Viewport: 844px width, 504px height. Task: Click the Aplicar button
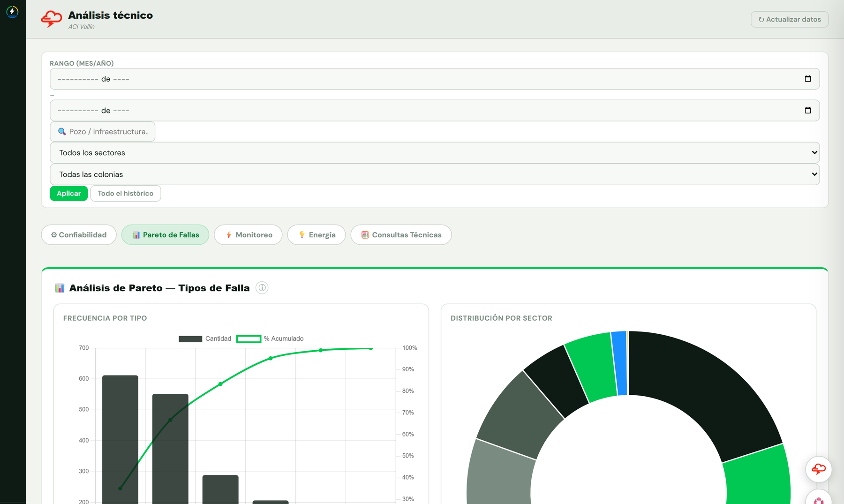(x=69, y=194)
